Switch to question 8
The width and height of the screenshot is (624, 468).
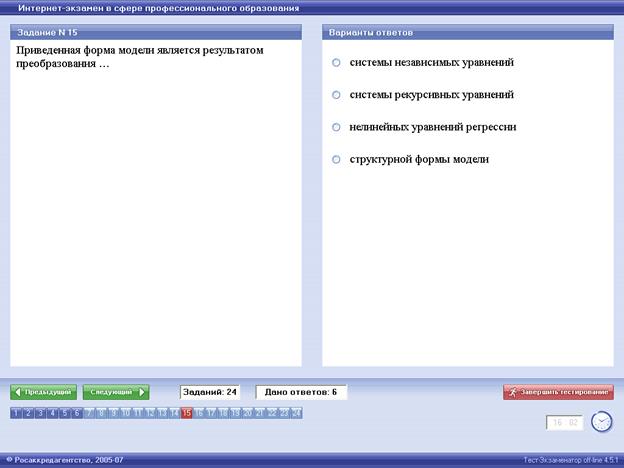point(101,413)
